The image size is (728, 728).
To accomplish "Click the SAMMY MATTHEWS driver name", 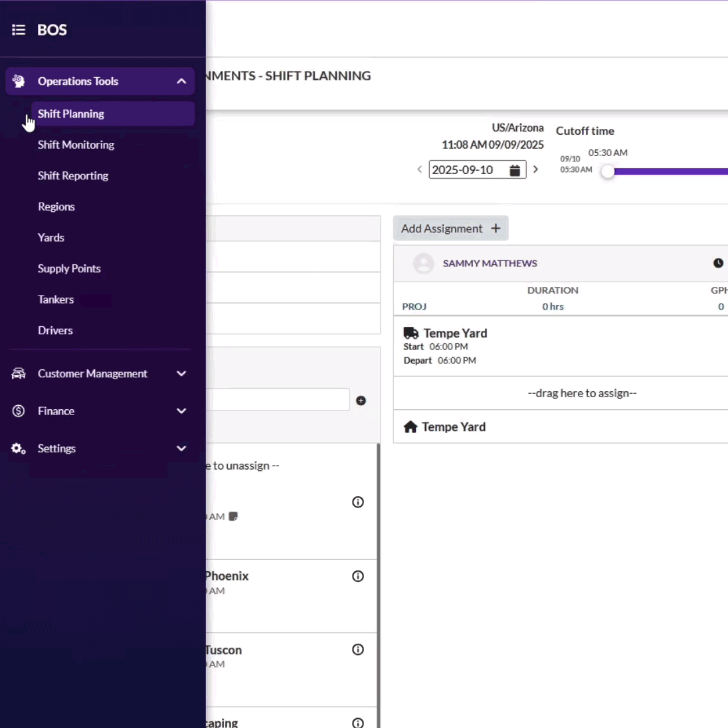I will tap(490, 263).
